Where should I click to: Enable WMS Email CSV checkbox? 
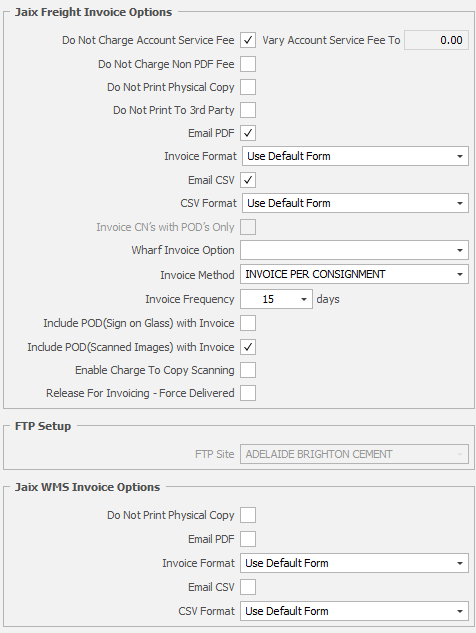tap(248, 587)
